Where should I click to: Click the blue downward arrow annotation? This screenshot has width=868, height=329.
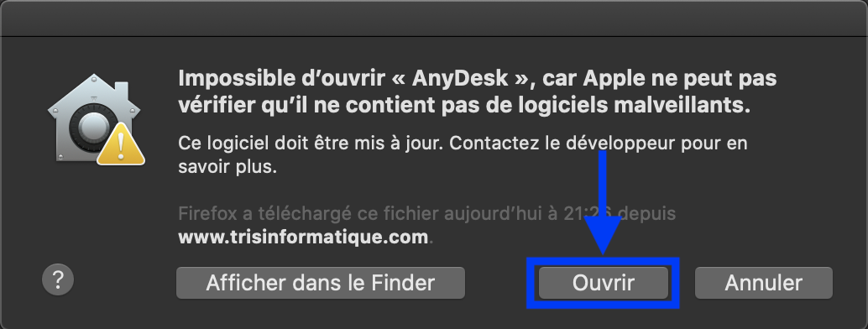tap(603, 203)
